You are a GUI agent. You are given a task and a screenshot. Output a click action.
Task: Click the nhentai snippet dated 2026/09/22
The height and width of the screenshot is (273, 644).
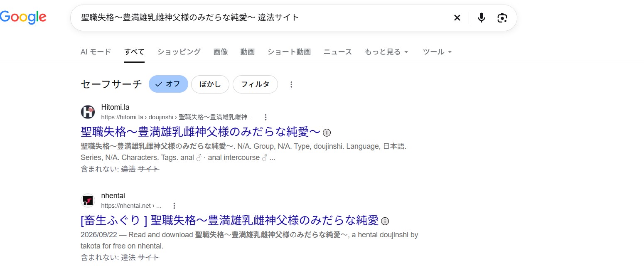point(249,240)
